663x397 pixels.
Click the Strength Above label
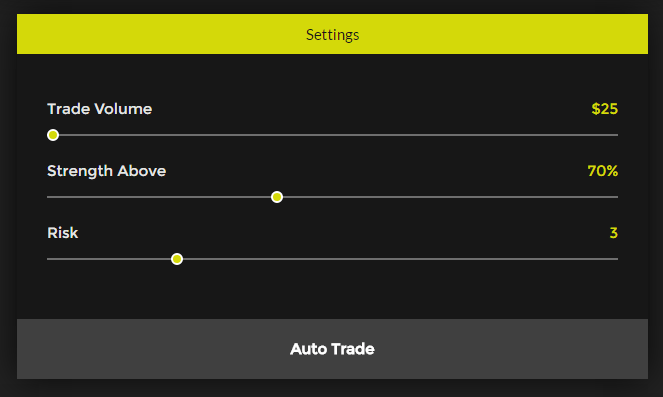tap(107, 171)
